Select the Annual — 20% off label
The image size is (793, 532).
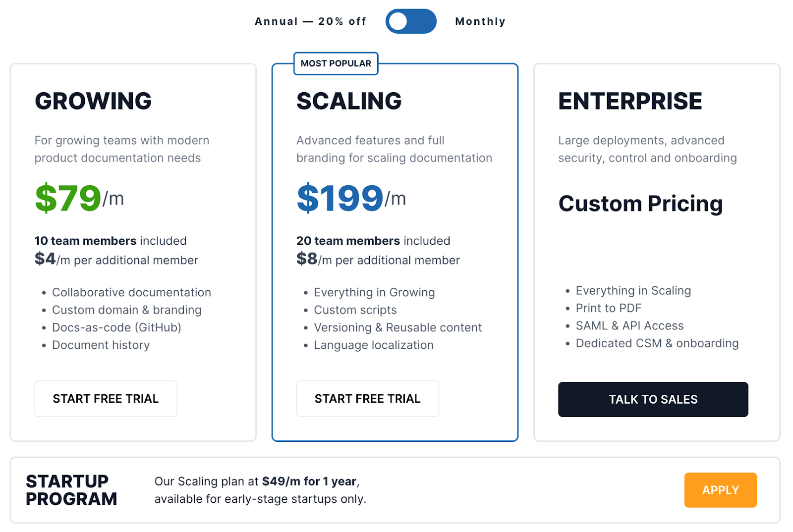(310, 21)
